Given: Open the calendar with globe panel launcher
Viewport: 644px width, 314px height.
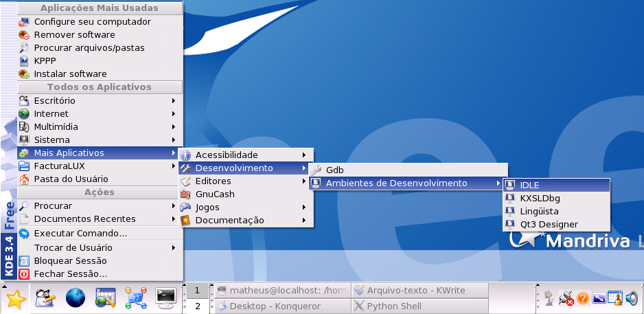Looking at the screenshot, I should click(x=106, y=299).
